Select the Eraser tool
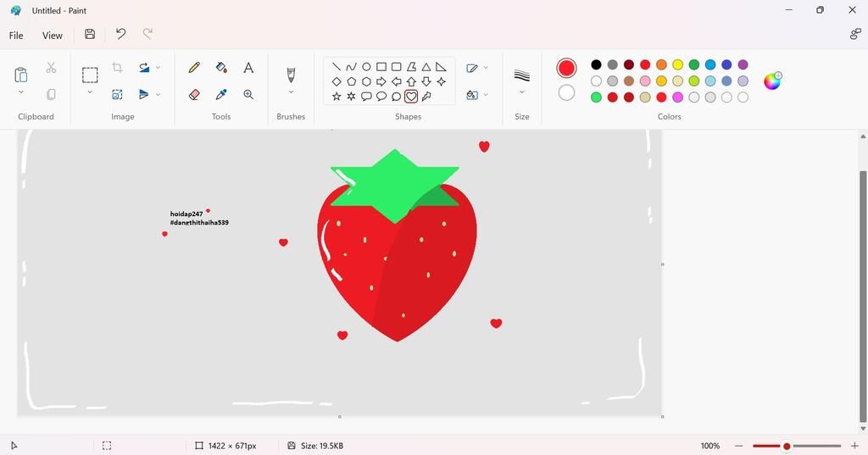868x455 pixels. 194,95
